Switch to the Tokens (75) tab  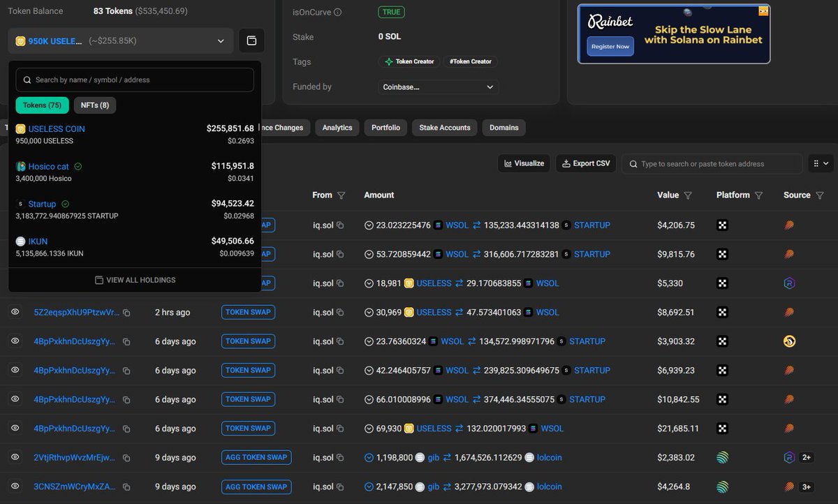tap(42, 105)
